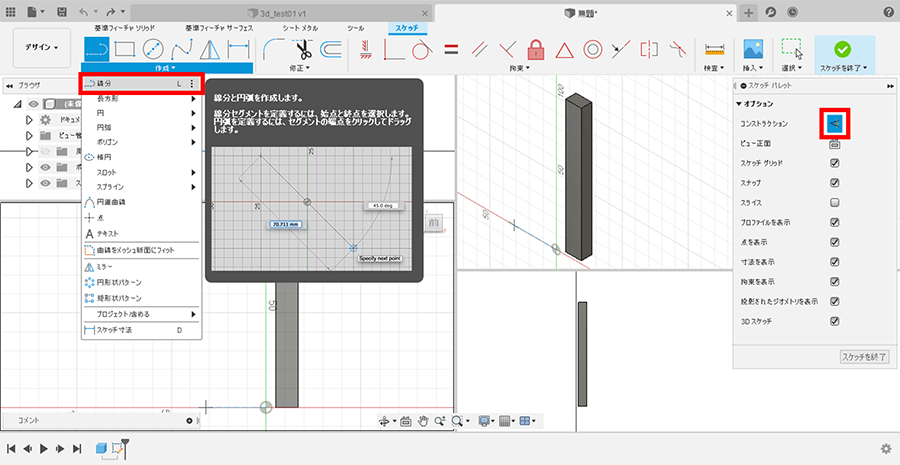Choose Circular Pattern (円形状パターン) item
The image size is (900, 465).
pos(141,282)
